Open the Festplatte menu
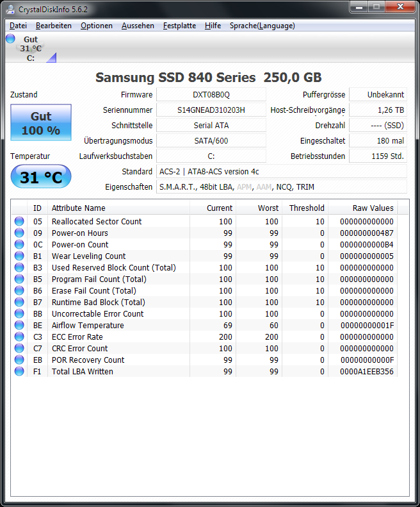Viewport: 420px width, 507px height. coord(180,26)
